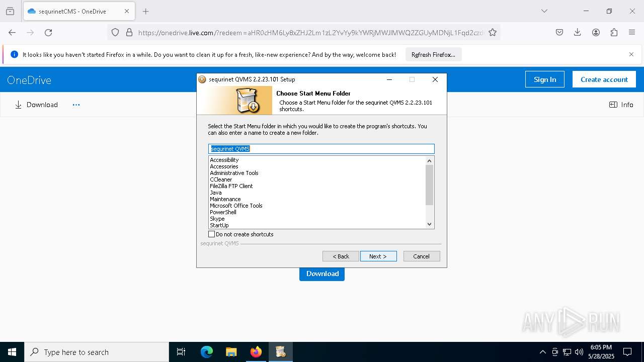The width and height of the screenshot is (644, 362).
Task: Click the folder list scroll-down arrow
Action: coord(429,224)
